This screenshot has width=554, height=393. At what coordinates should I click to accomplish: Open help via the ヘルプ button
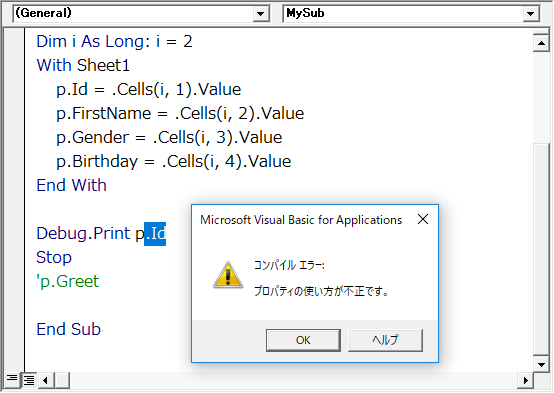coord(385,340)
